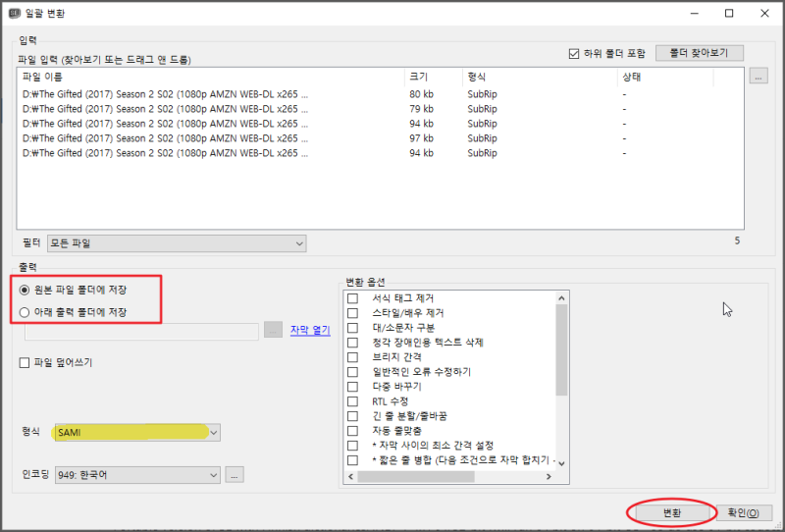Screen dimensions: 785x532
Task: Check the 청각 장애인용 텍스트 삭제 option
Action: tap(352, 343)
